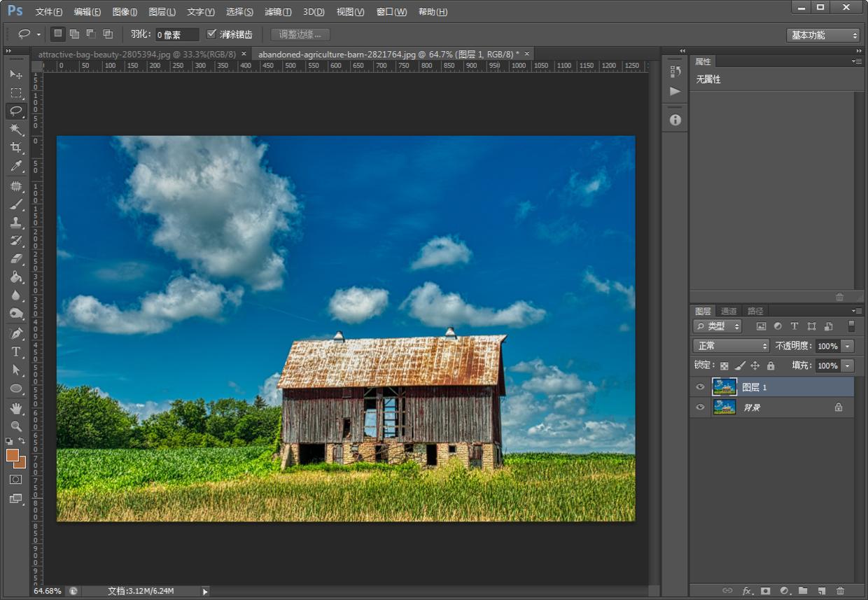Switch to the 通道 tab
The height and width of the screenshot is (600, 868).
[729, 311]
